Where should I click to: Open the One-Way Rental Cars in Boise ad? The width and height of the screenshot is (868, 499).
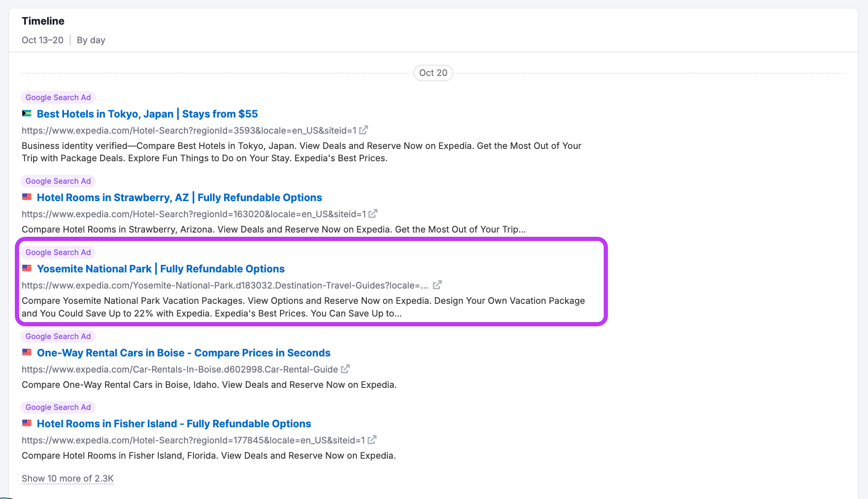click(183, 353)
